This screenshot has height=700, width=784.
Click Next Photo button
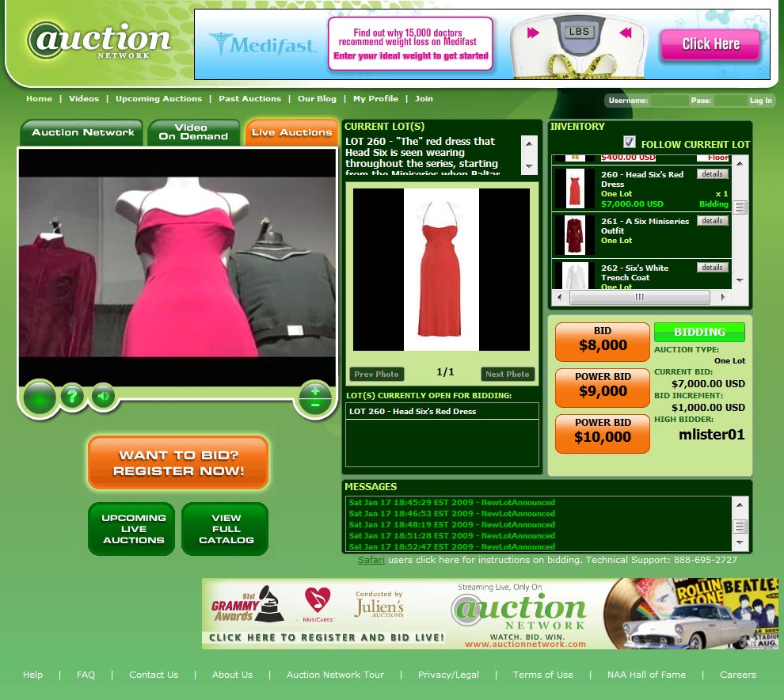tap(508, 374)
